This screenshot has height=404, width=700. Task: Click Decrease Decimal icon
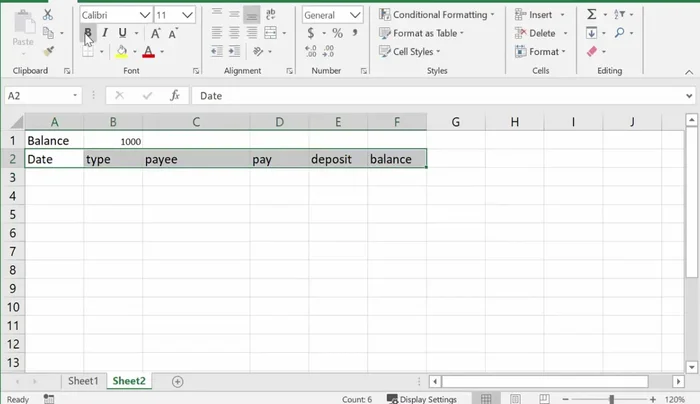[328, 51]
